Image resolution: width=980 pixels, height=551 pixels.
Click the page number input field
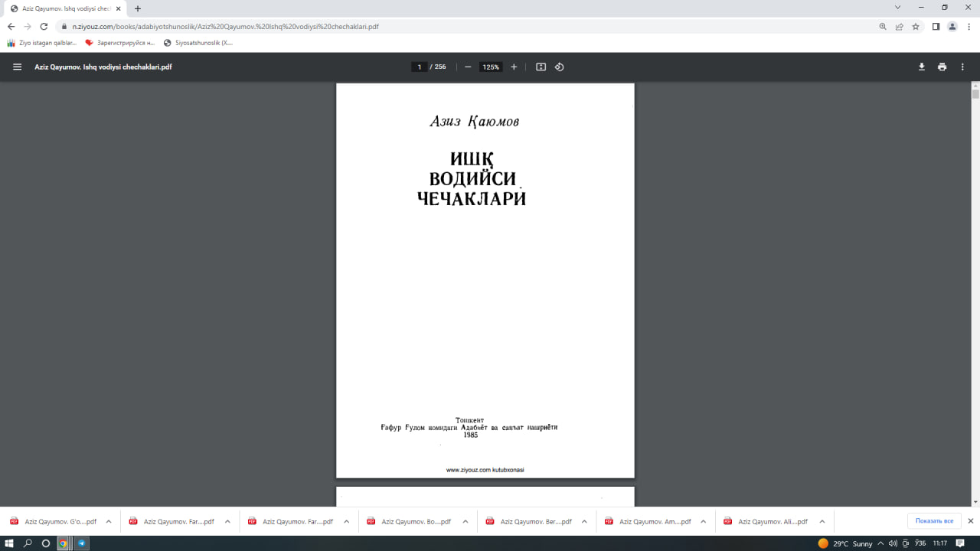point(420,67)
